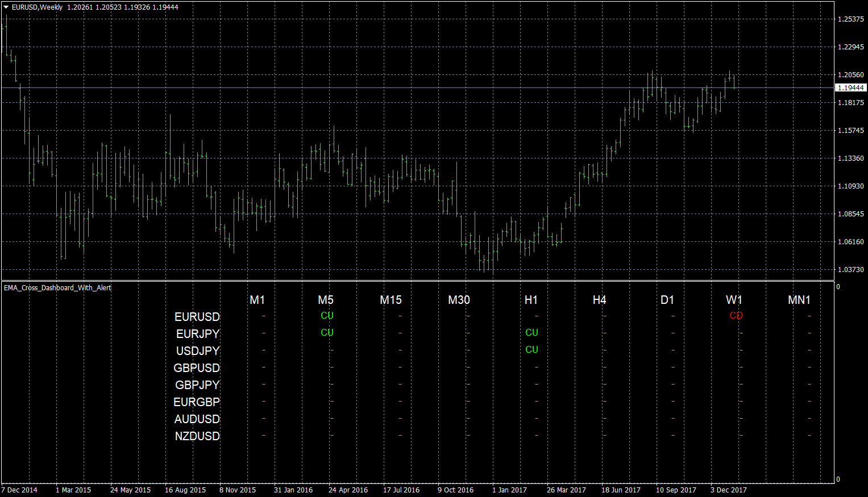Click the H1 timeframe column header
Viewport: 868px width, 497px height.
(531, 300)
